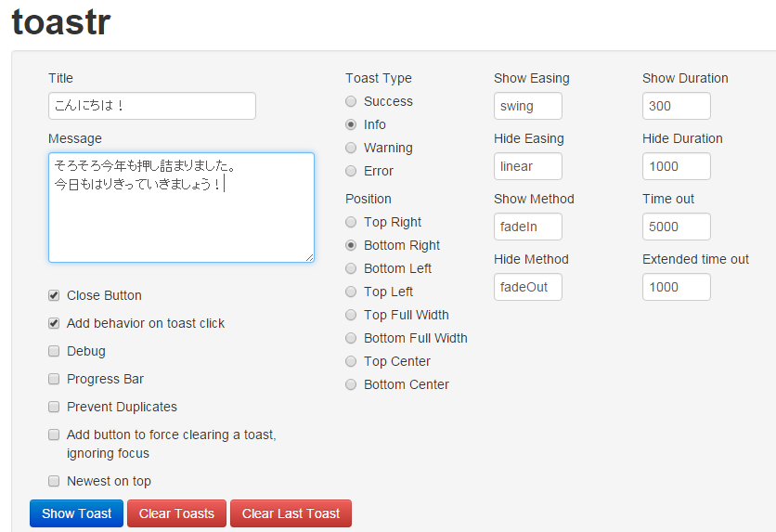Click the Show Easing label
Screen dimensions: 776x532
(532, 78)
